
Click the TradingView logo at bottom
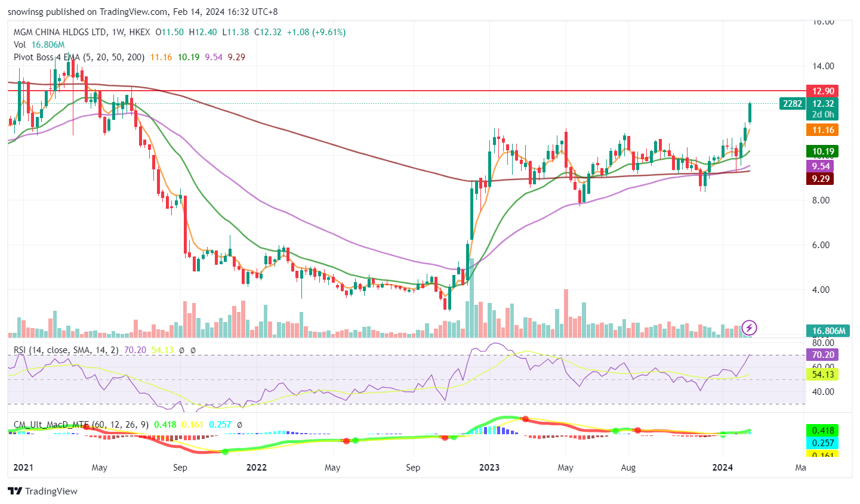[x=42, y=491]
